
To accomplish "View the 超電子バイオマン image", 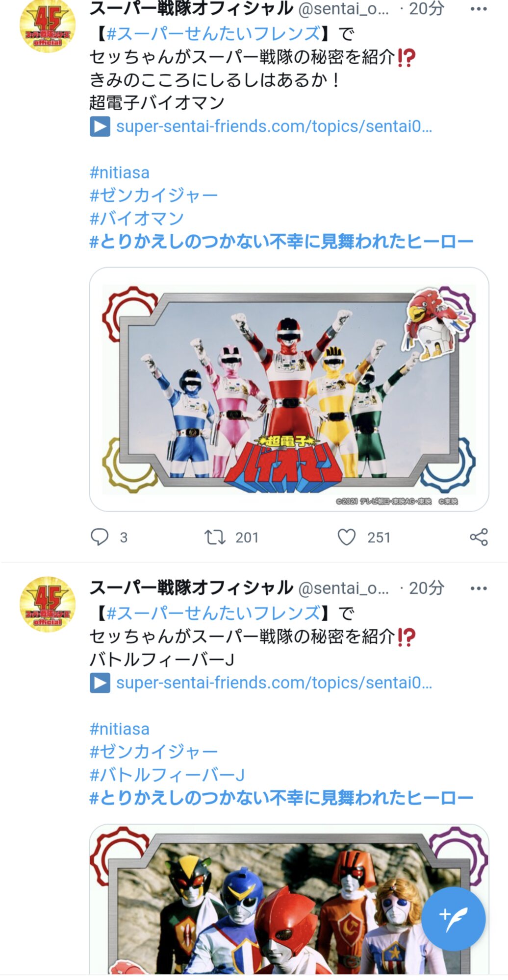I will 289,389.
